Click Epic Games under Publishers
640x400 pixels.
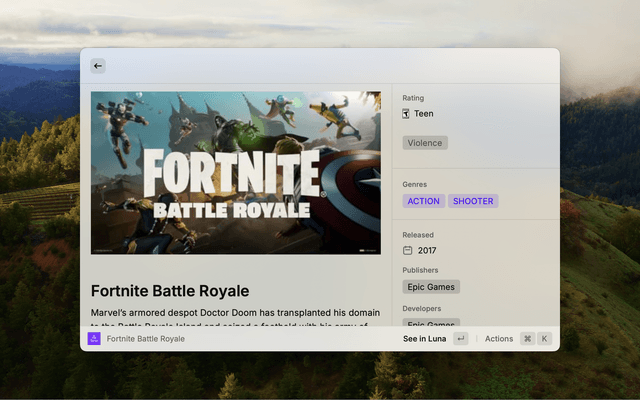point(431,287)
